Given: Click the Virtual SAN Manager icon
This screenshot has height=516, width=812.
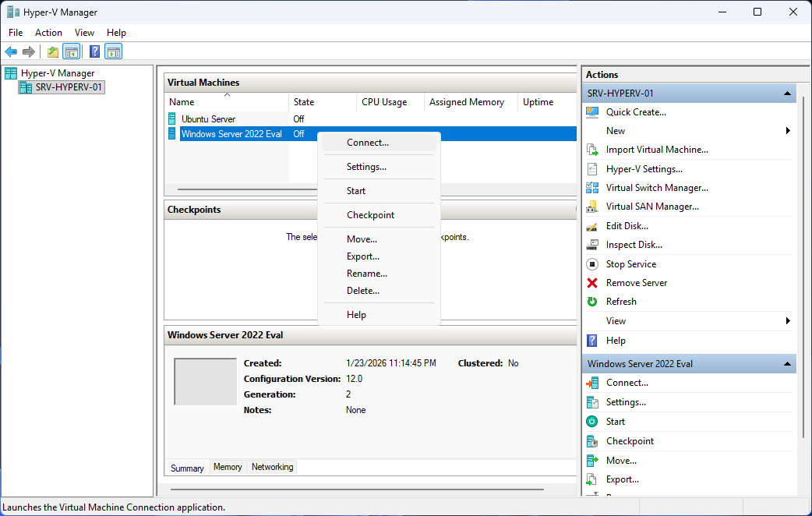Looking at the screenshot, I should pyautogui.click(x=593, y=206).
